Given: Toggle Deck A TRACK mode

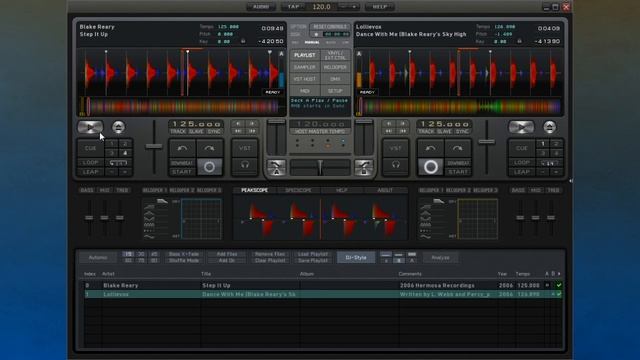Looking at the screenshot, I should pyautogui.click(x=178, y=131).
